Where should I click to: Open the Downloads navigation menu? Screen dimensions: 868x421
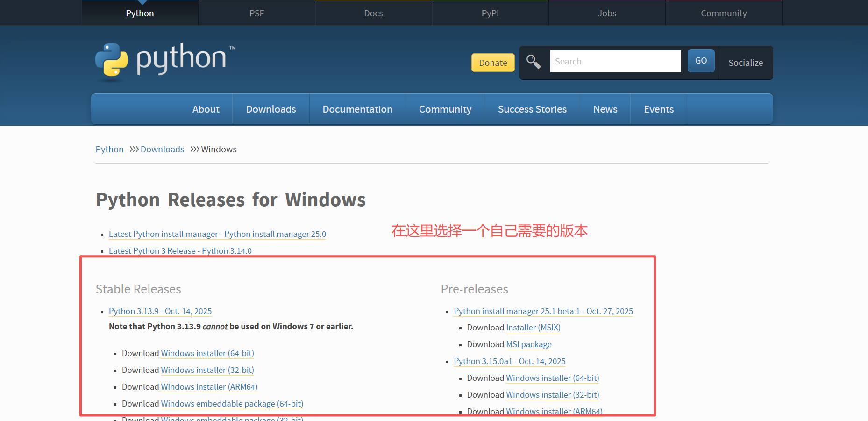271,109
